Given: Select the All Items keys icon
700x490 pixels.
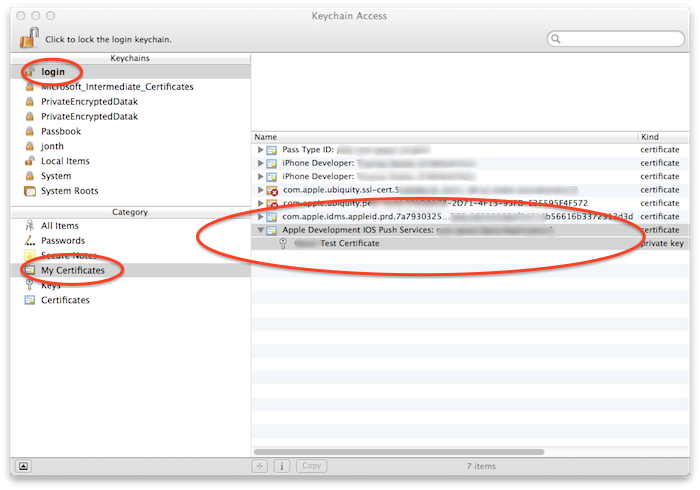Looking at the screenshot, I should coord(29,225).
